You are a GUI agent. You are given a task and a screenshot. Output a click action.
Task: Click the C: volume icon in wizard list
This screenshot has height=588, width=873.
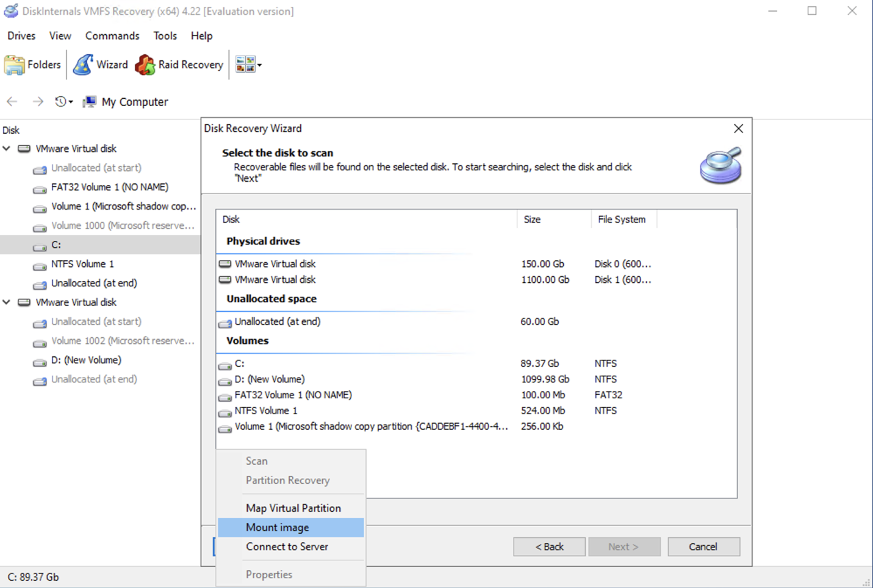tap(225, 365)
